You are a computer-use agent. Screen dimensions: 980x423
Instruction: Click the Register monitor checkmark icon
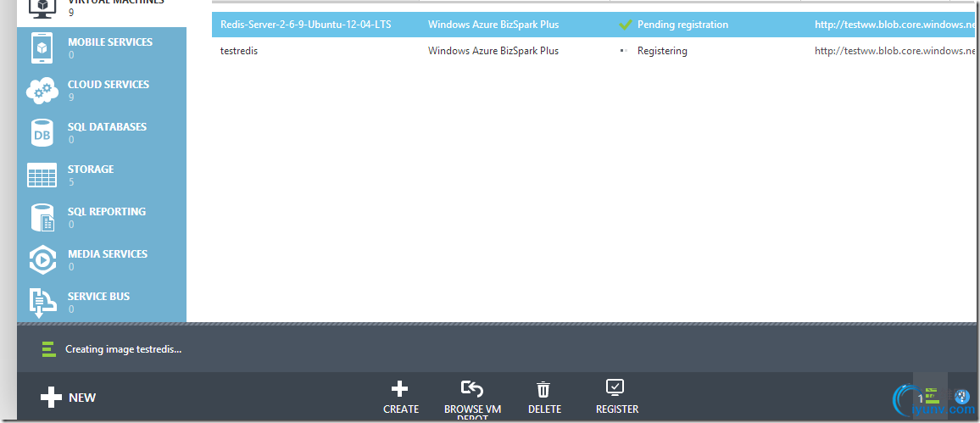(x=615, y=387)
